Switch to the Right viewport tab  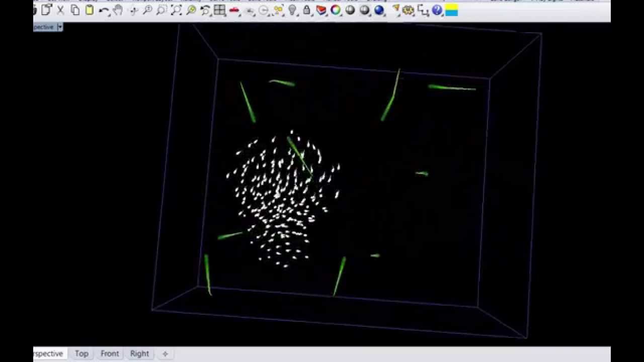click(139, 353)
